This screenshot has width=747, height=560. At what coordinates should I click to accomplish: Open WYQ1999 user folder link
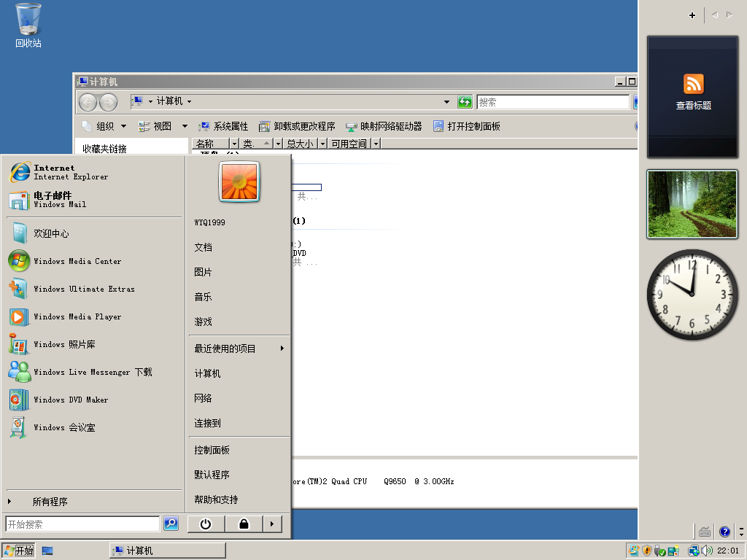coord(239,222)
